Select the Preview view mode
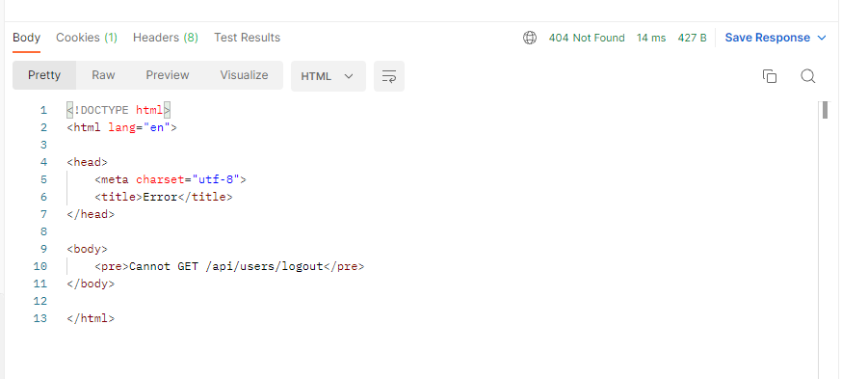 pyautogui.click(x=168, y=75)
